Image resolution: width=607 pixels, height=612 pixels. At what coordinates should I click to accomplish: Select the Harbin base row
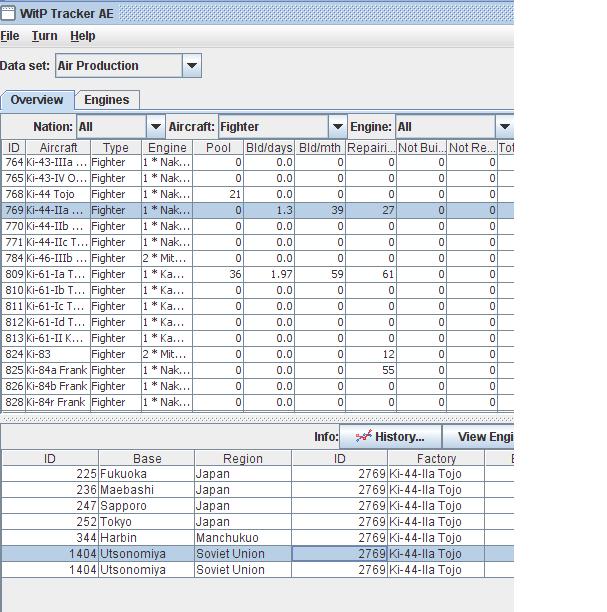click(x=257, y=538)
